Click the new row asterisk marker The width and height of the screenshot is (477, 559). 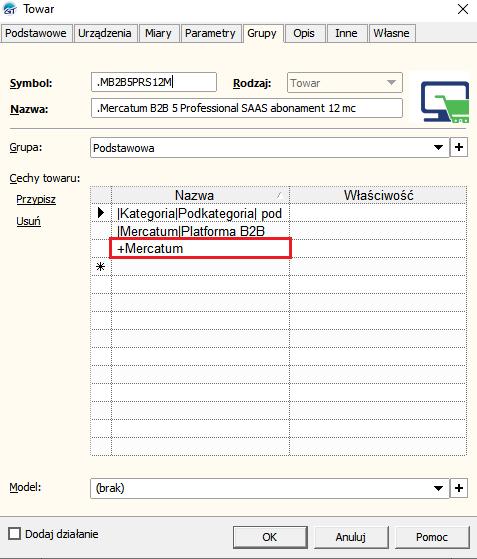point(101,266)
